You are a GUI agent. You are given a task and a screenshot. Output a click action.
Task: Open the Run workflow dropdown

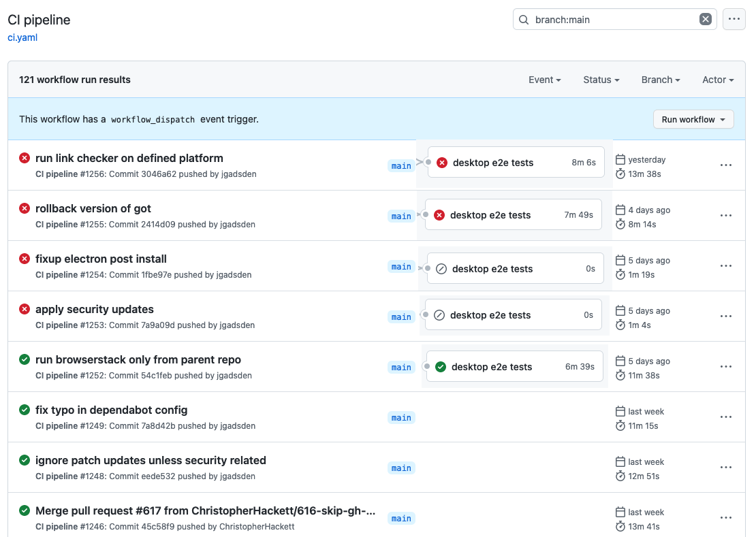693,119
